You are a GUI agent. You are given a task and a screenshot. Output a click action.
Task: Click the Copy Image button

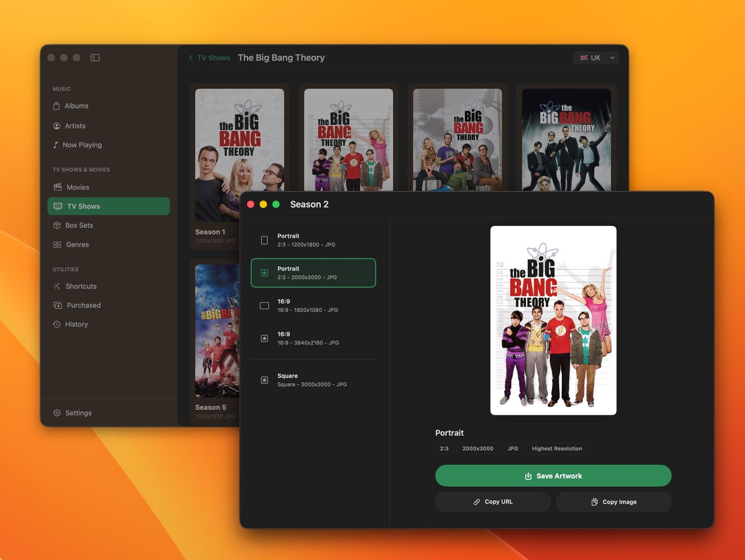tap(613, 502)
